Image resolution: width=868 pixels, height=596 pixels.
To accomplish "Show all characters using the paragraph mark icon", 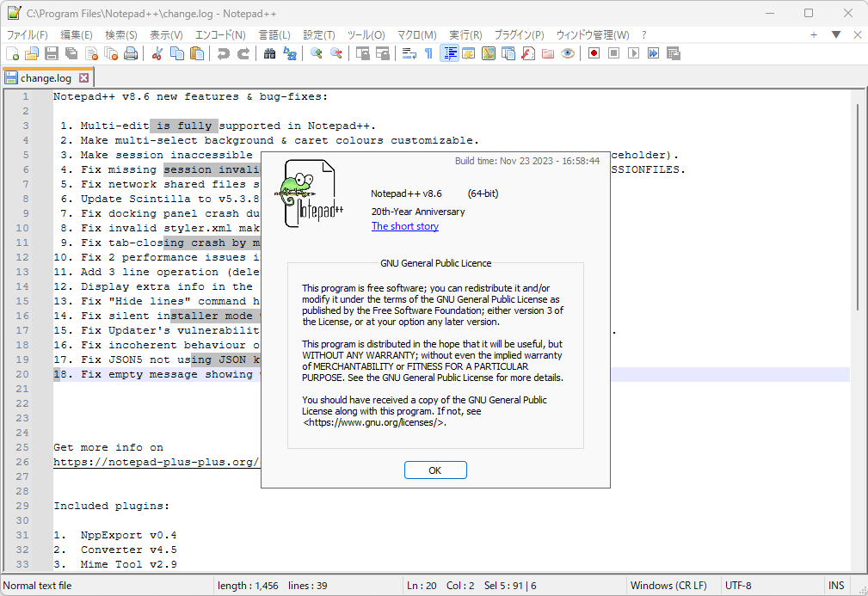I will (428, 53).
